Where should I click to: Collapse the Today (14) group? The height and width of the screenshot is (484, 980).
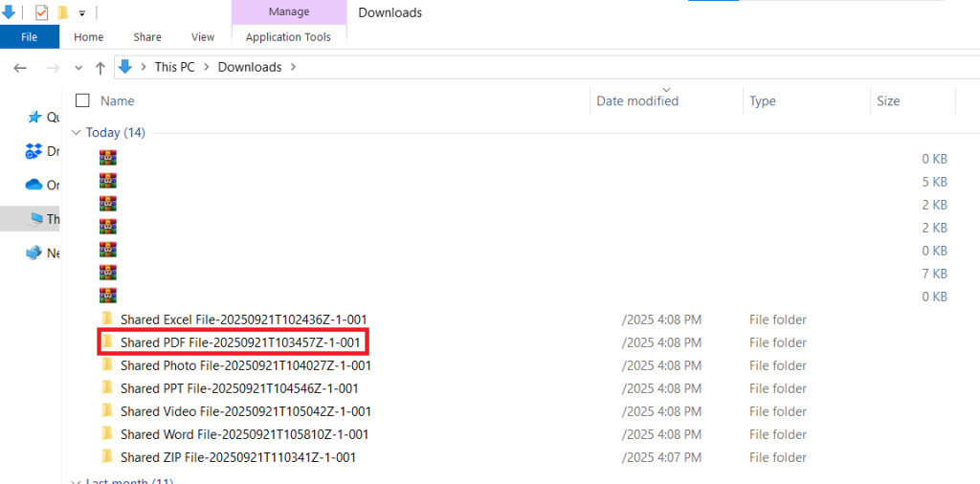pyautogui.click(x=77, y=133)
